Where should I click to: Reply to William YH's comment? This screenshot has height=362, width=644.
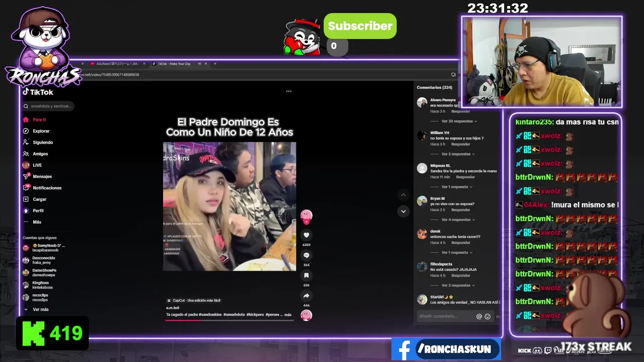[x=460, y=144]
